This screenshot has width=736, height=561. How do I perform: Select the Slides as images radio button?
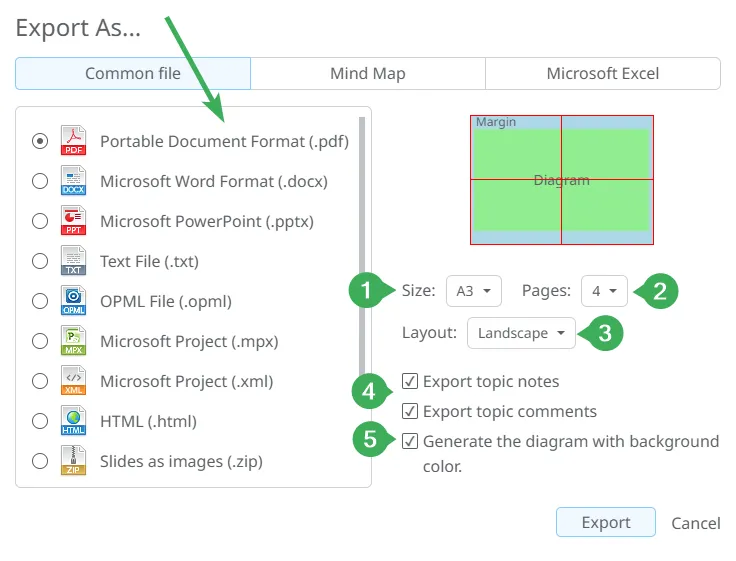(x=40, y=461)
